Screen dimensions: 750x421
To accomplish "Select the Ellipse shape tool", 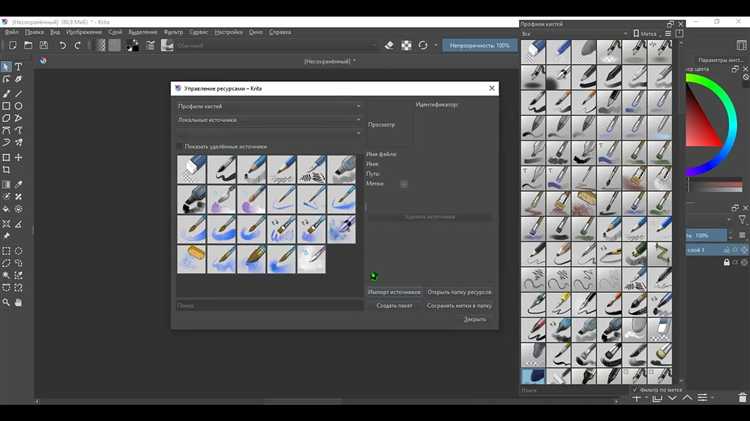I will [18, 106].
